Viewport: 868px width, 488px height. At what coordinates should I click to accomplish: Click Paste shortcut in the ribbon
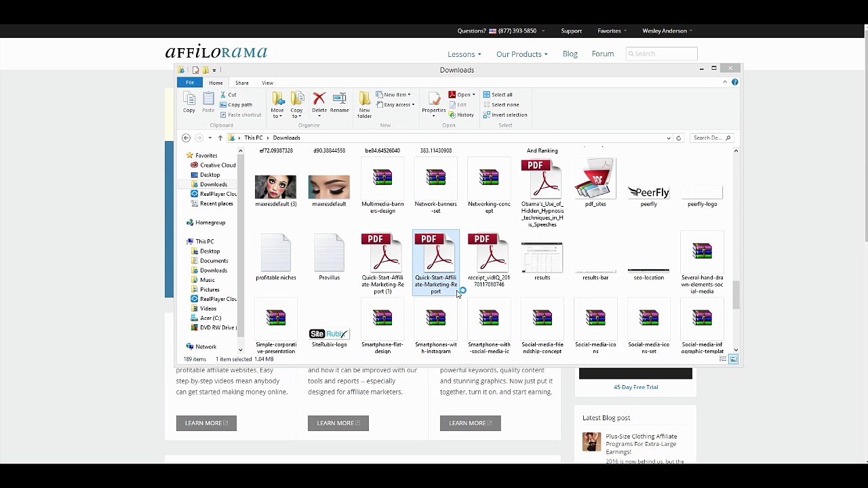click(241, 115)
